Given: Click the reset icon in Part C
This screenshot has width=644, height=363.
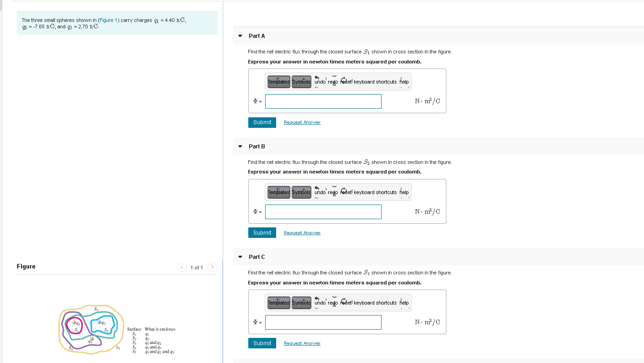Looking at the screenshot, I should point(346,303).
